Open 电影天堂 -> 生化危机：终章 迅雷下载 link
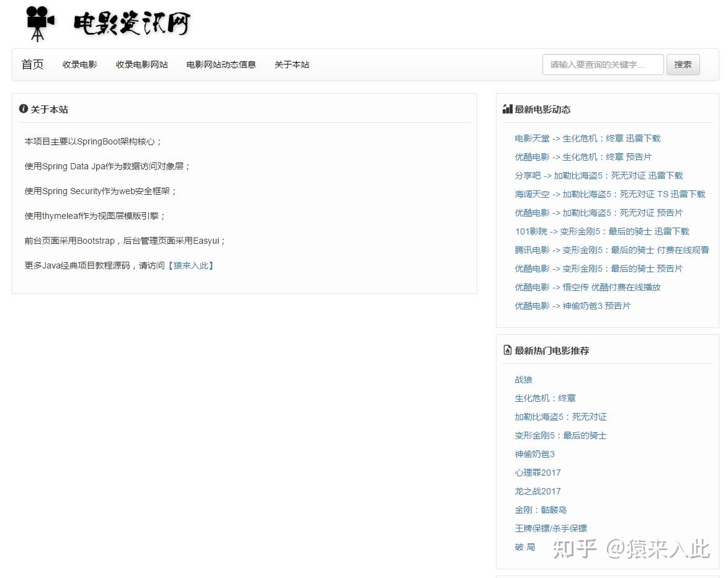 (x=587, y=138)
